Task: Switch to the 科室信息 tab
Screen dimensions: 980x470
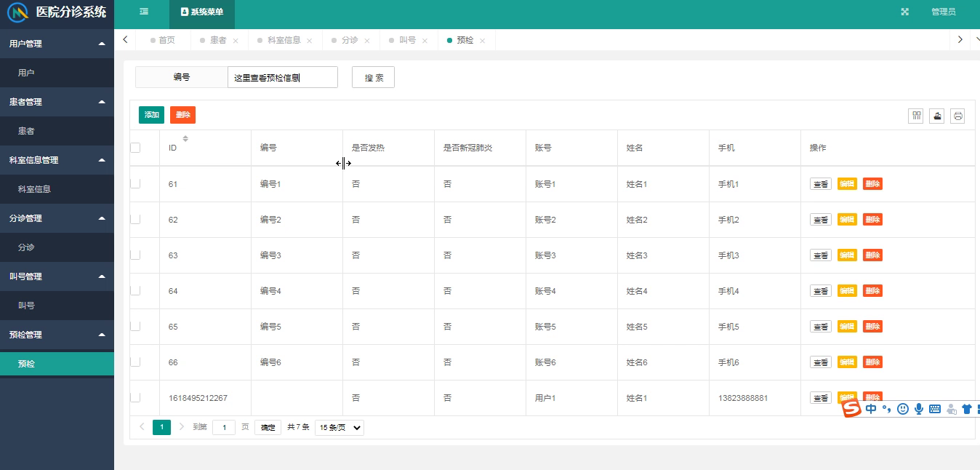Action: [284, 40]
